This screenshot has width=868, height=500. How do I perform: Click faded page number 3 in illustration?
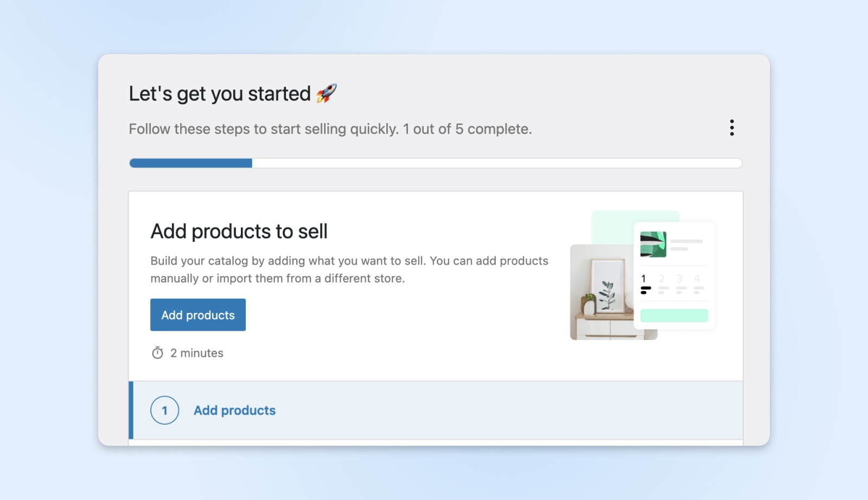[679, 279]
